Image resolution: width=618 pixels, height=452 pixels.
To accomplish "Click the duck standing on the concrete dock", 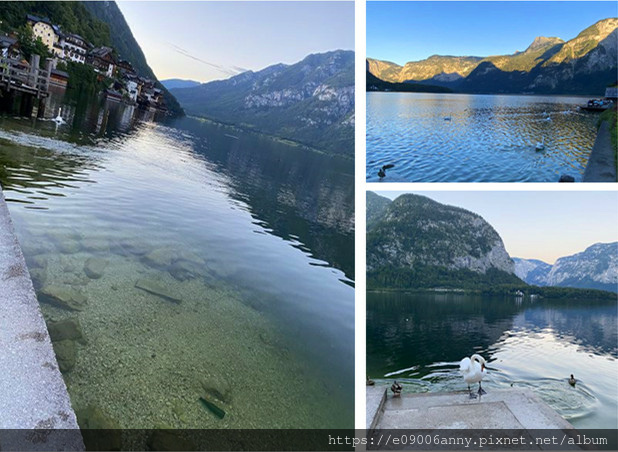I will click(x=396, y=388).
